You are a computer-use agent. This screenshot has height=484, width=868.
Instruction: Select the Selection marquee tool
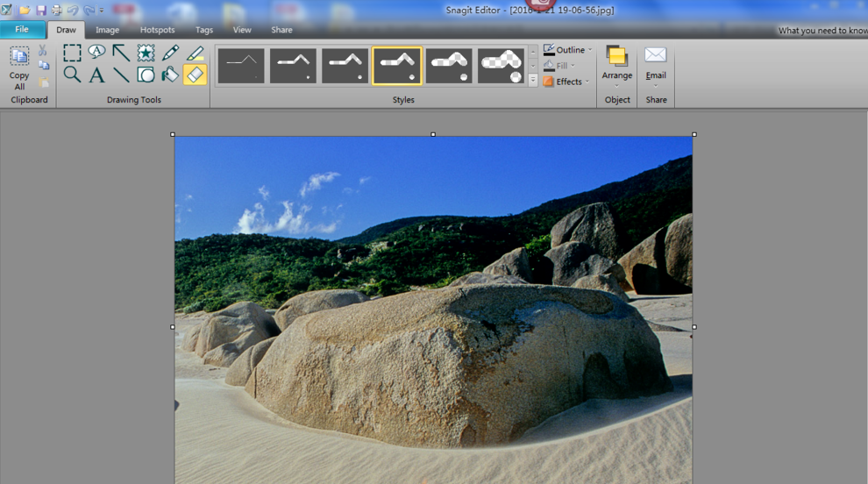pyautogui.click(x=72, y=53)
